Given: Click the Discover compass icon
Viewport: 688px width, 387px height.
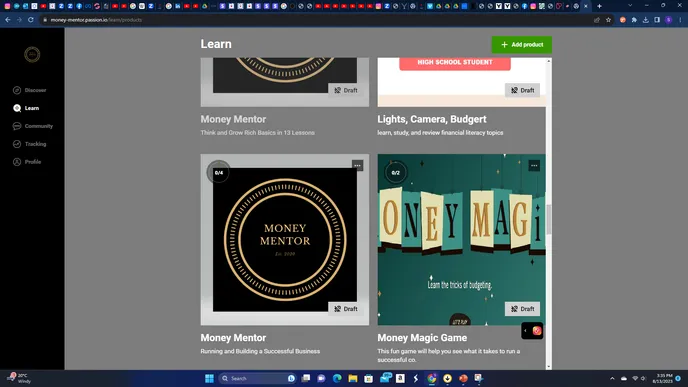Looking at the screenshot, I should (x=17, y=90).
